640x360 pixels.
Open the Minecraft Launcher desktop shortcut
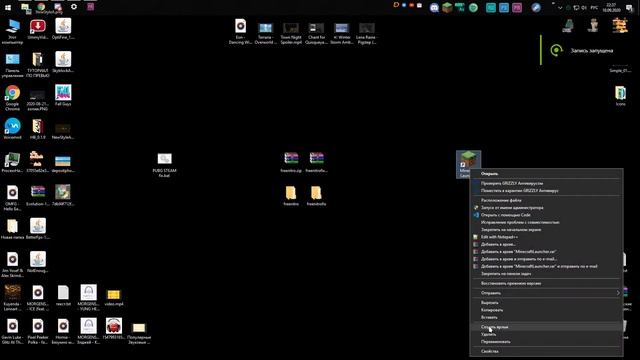(x=468, y=164)
